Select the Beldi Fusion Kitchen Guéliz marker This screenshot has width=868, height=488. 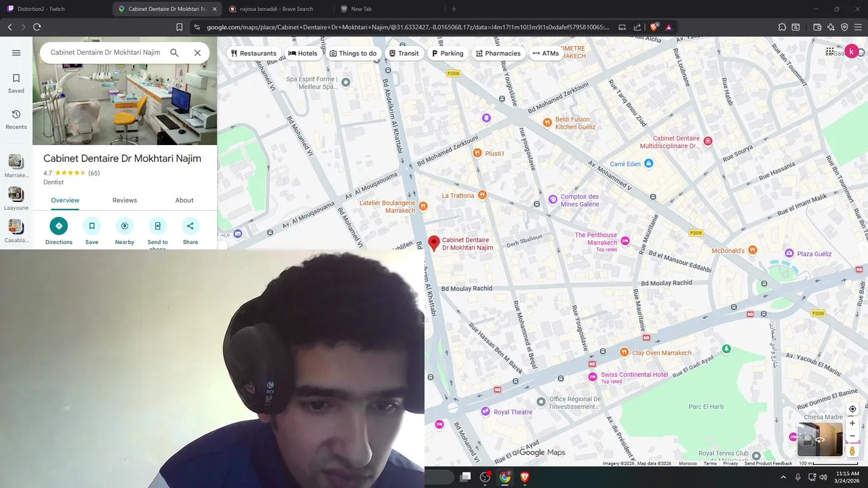click(x=547, y=123)
